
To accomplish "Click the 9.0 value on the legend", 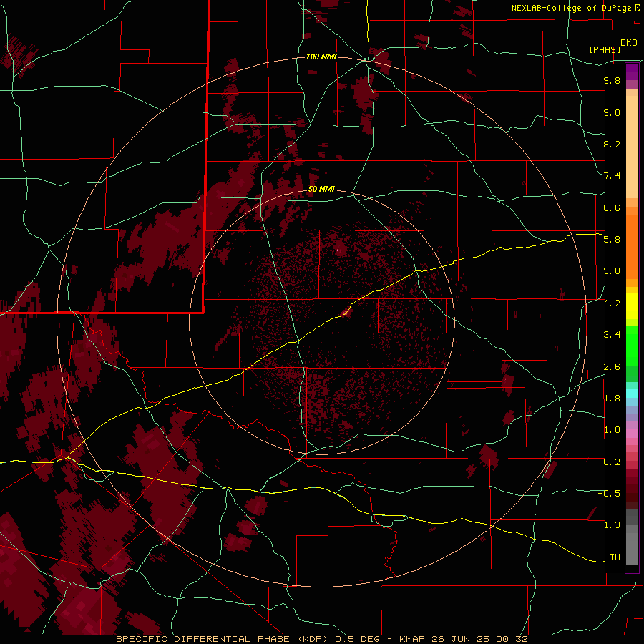I will click(612, 112).
